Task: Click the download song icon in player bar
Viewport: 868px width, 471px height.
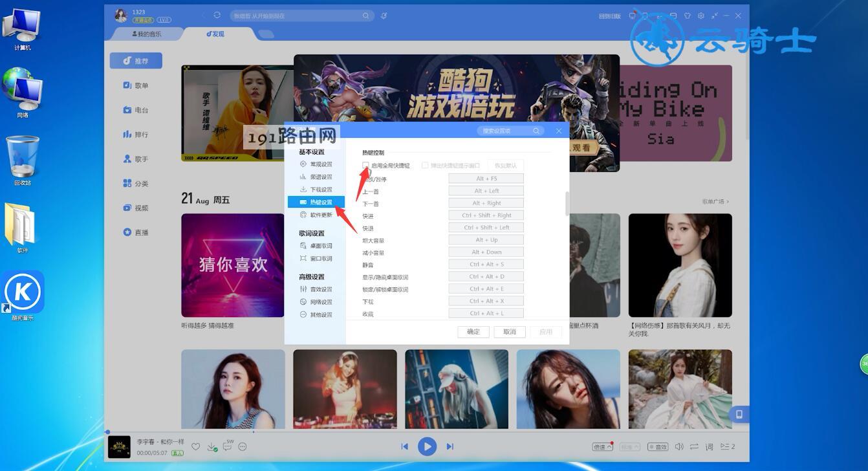Action: tap(212, 447)
